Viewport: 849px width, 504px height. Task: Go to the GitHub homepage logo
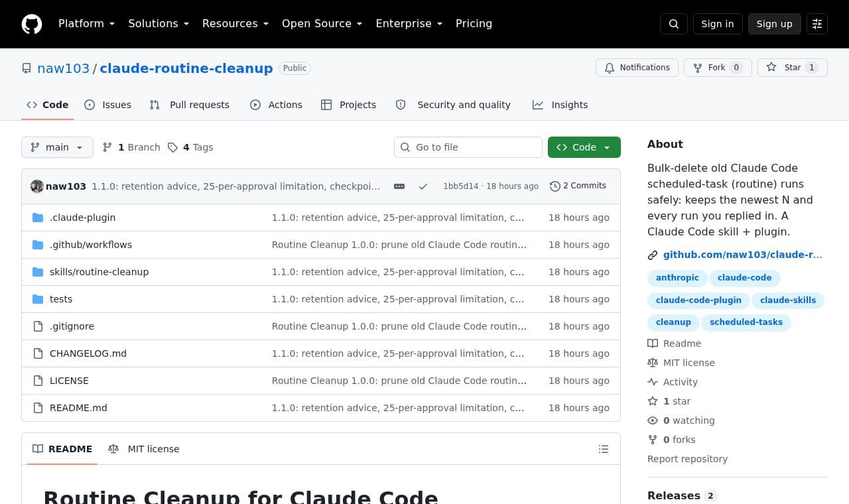point(32,24)
